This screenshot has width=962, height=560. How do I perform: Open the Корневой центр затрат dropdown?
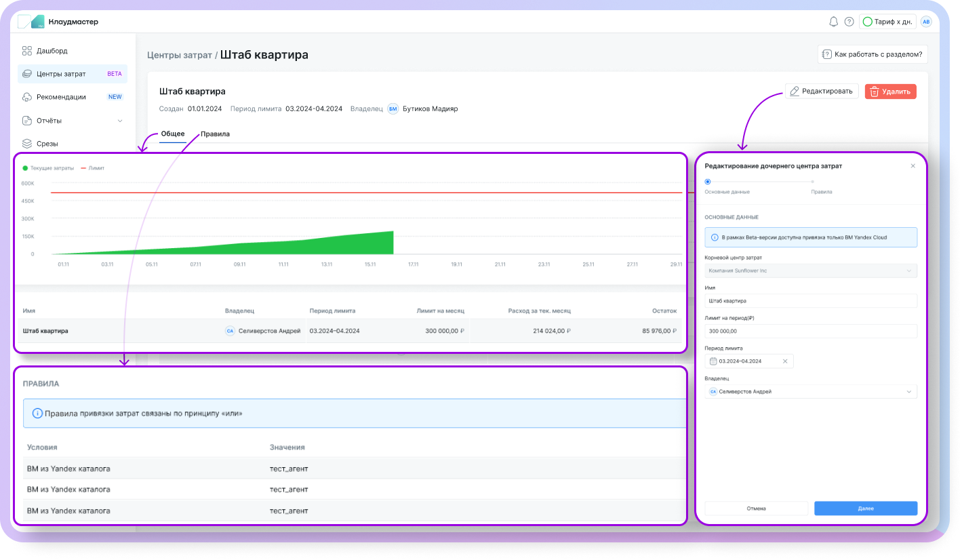pyautogui.click(x=811, y=271)
